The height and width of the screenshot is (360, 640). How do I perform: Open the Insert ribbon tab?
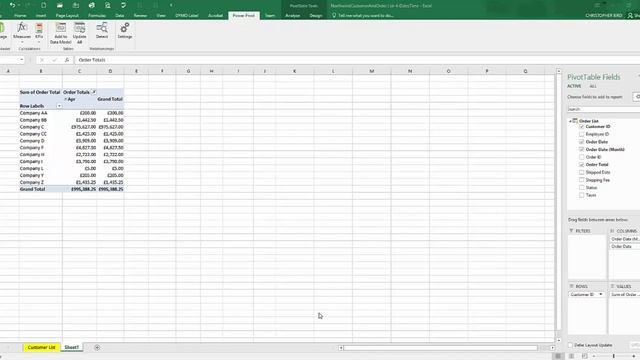click(x=41, y=16)
